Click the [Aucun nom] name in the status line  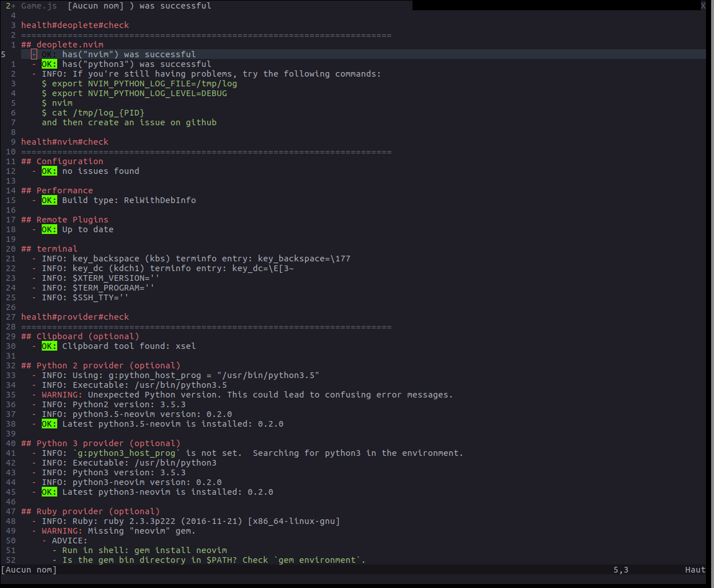click(29, 570)
